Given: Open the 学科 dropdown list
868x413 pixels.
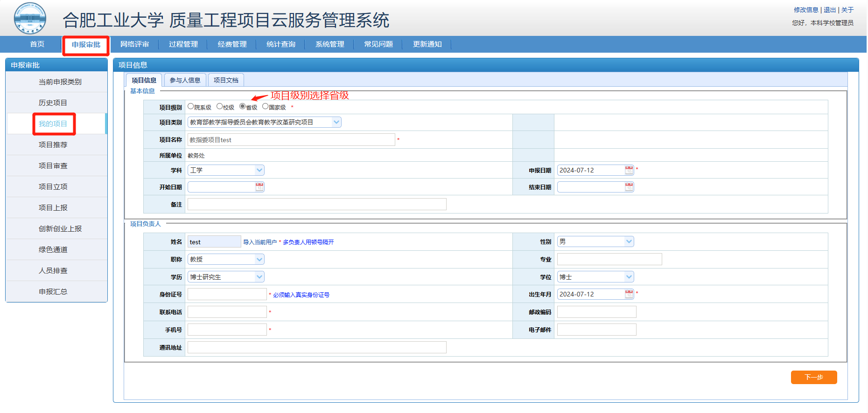Looking at the screenshot, I should 259,170.
